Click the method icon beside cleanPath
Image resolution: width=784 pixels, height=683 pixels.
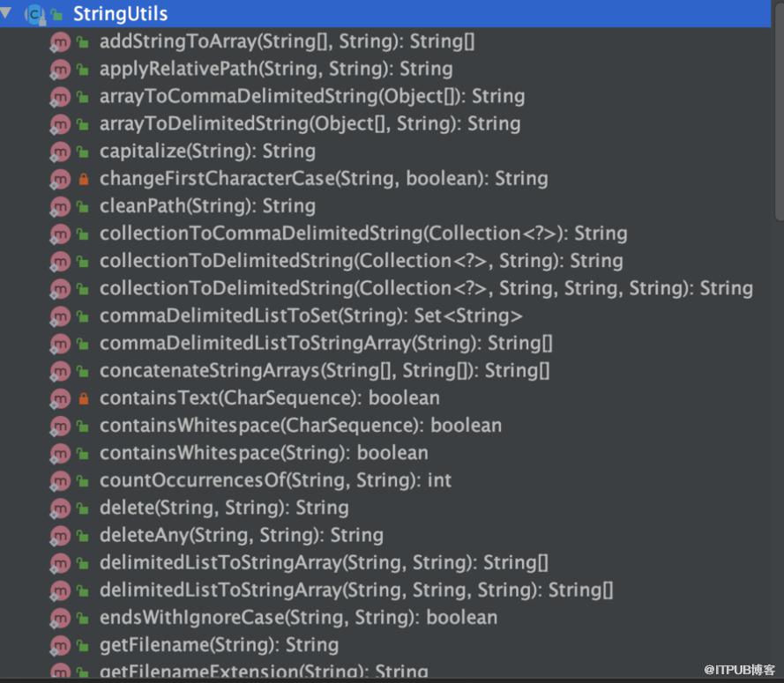point(60,206)
